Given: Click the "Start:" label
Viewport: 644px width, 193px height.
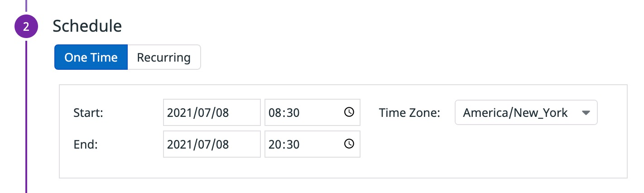Looking at the screenshot, I should [88, 113].
